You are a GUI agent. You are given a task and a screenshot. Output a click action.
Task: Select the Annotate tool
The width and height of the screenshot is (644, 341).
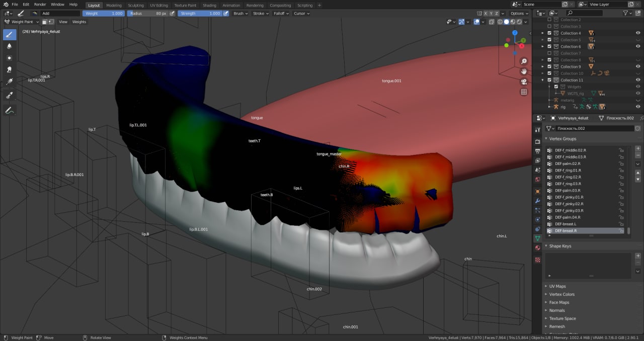10,110
